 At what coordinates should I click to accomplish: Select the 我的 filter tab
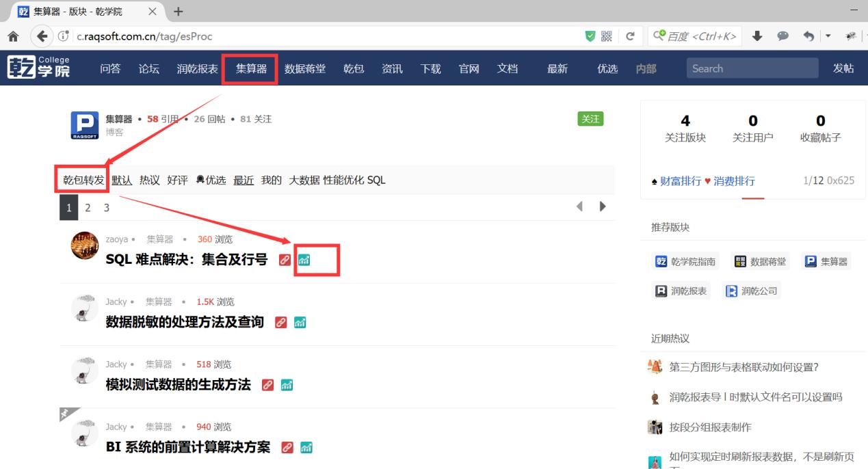272,180
